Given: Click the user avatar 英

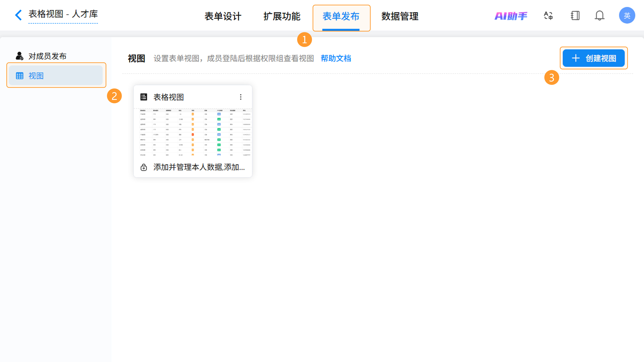Looking at the screenshot, I should click(627, 15).
